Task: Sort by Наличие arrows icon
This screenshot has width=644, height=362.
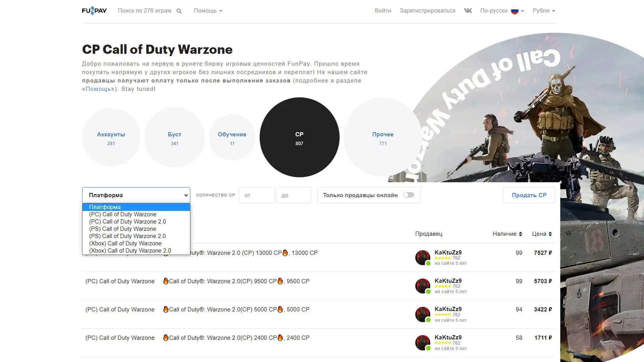Action: coord(520,234)
